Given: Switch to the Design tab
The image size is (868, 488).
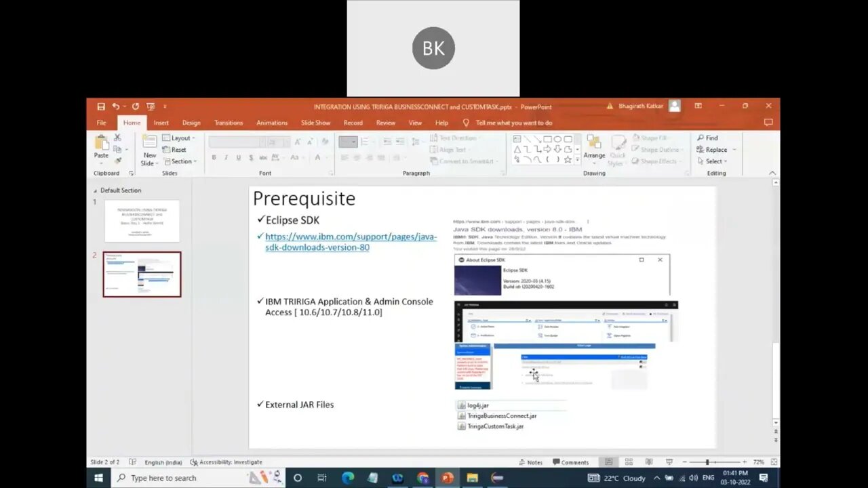Looking at the screenshot, I should coord(191,123).
